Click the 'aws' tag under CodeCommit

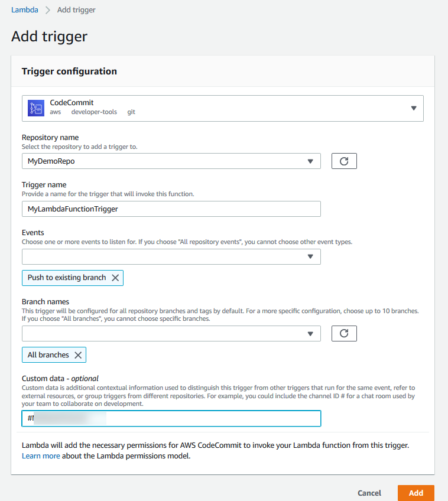(x=55, y=112)
